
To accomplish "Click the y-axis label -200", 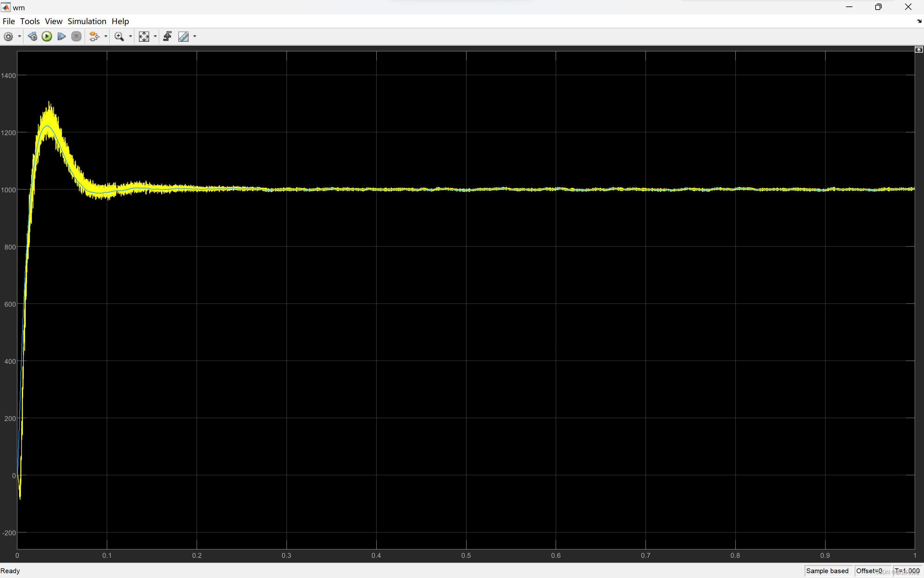I will pos(9,533).
